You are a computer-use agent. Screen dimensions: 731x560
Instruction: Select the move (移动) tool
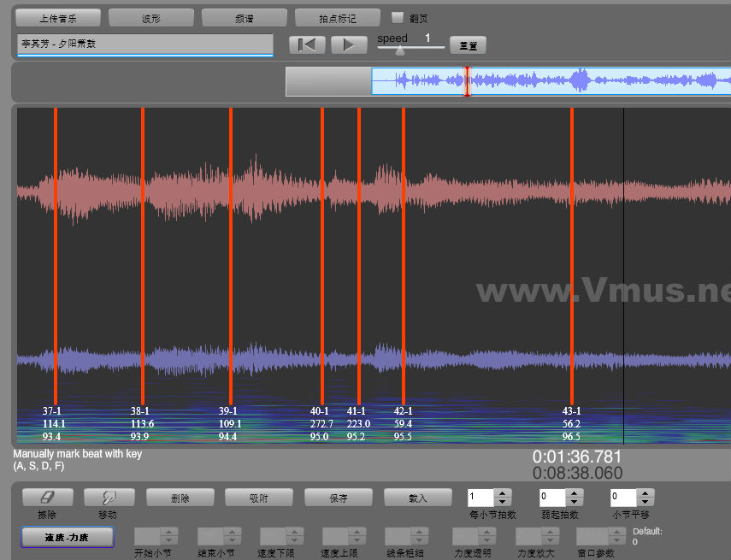[107, 497]
